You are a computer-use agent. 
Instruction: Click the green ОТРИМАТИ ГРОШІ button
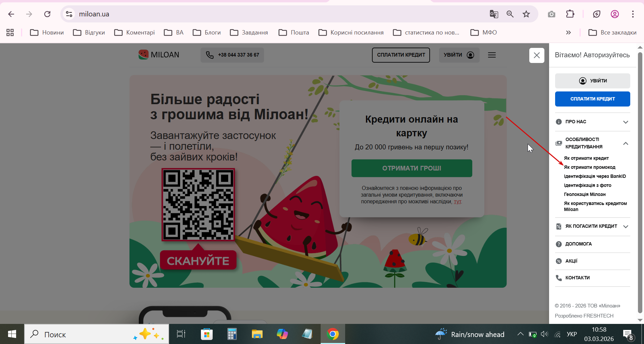412,168
